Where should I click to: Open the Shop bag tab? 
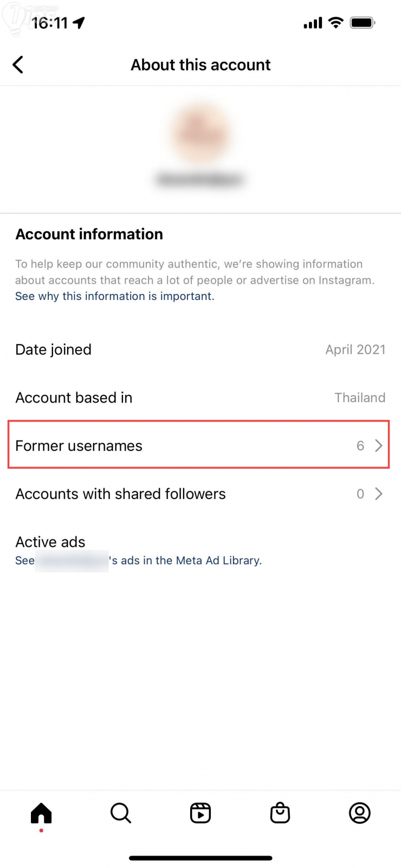(x=280, y=813)
